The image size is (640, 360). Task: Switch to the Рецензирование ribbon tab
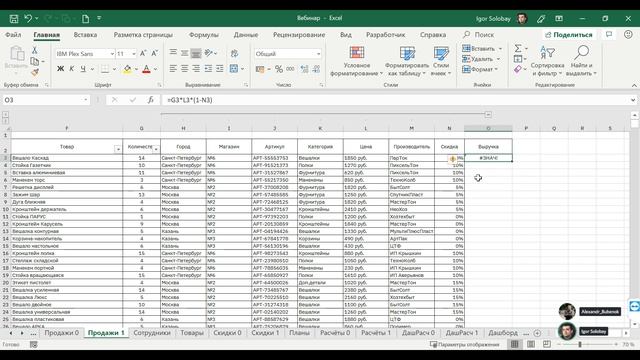tap(299, 35)
